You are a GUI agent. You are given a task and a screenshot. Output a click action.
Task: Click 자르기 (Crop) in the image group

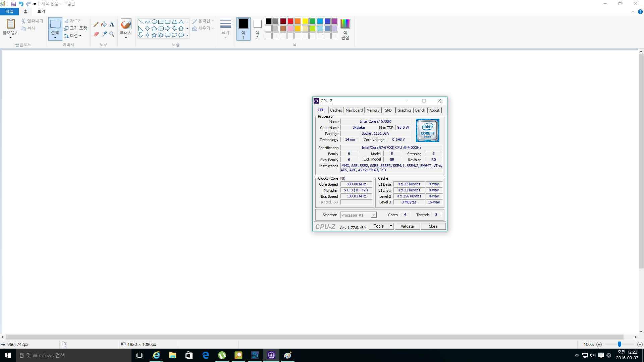(73, 21)
